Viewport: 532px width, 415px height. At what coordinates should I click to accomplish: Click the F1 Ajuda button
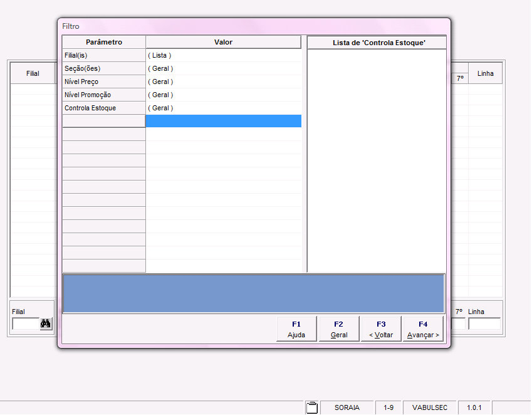pos(296,329)
